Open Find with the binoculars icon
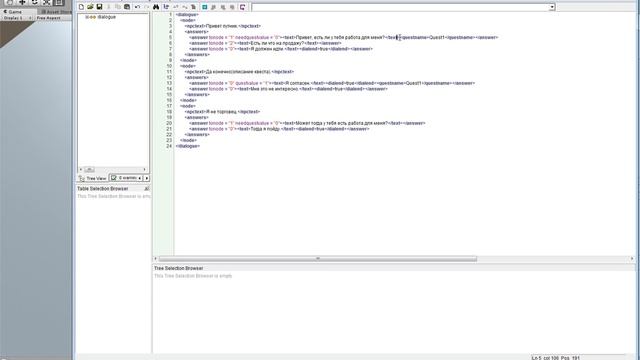Image resolution: width=640 pixels, height=360 pixels. (x=156, y=7)
